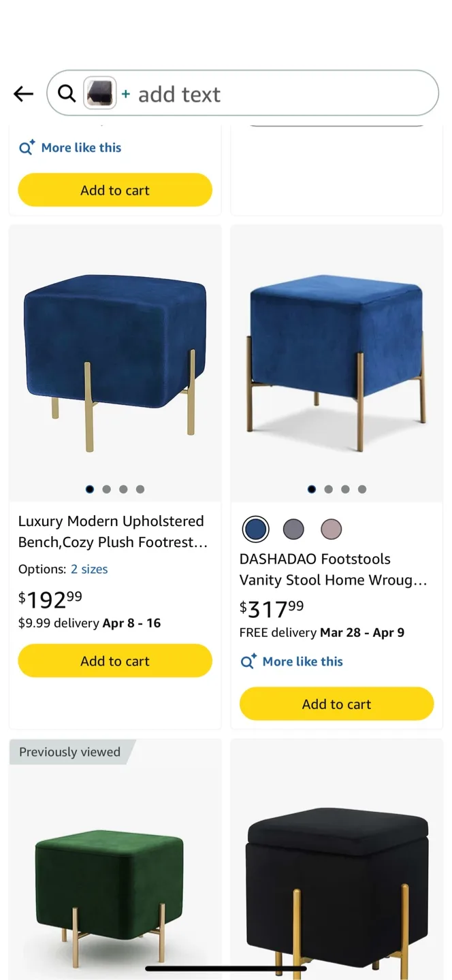Viewport: 452px width, 980px height.
Task: Open the Luxury Modern Upholstered Bench title
Action: [x=112, y=532]
